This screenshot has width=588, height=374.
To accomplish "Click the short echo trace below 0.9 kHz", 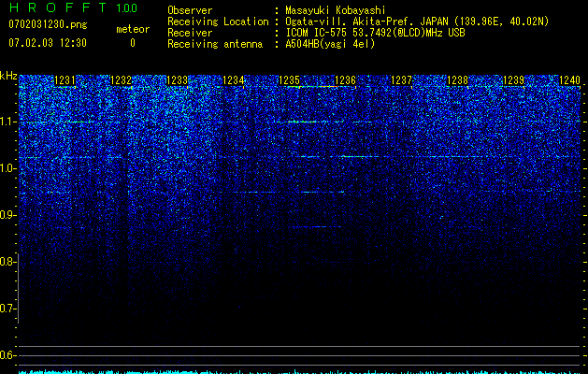I will (x=315, y=226).
